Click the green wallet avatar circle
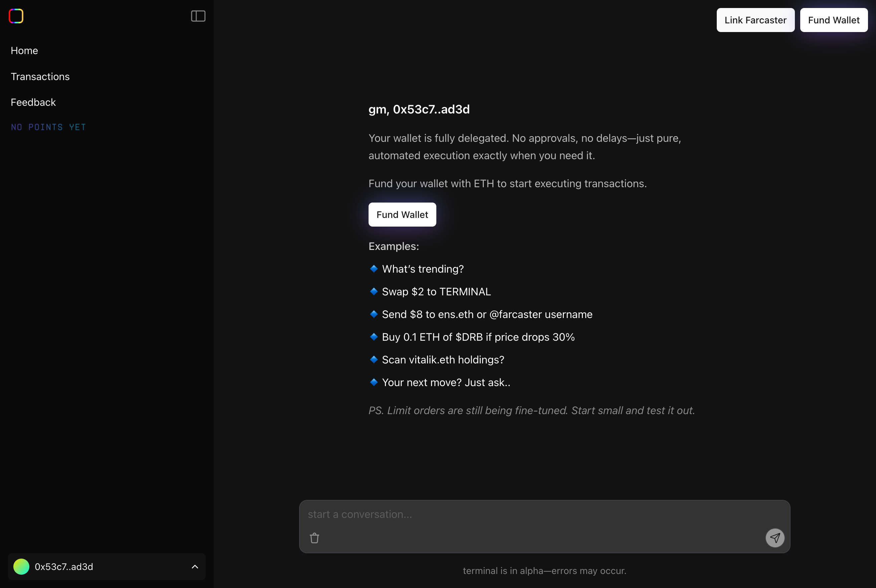Viewport: 876px width, 588px height. [x=21, y=567]
